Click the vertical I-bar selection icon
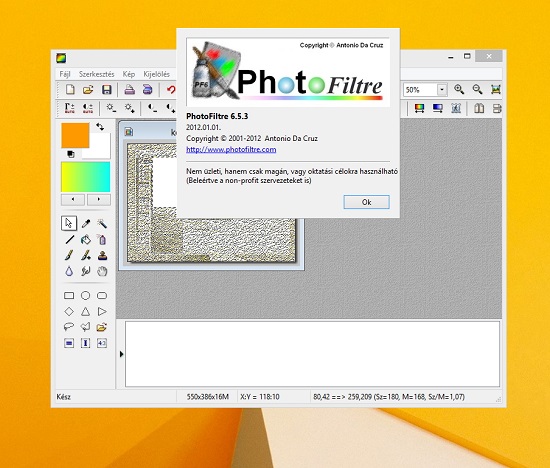 tap(86, 343)
